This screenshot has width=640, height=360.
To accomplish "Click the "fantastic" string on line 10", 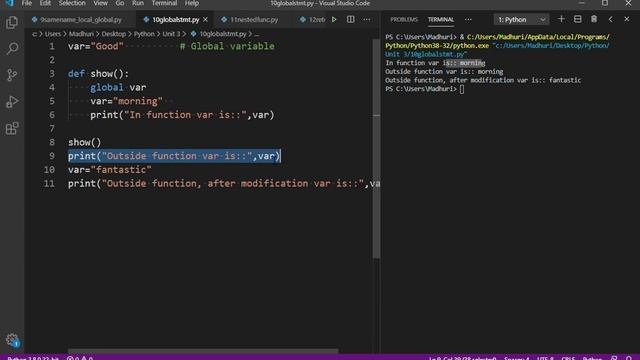I will coord(121,170).
